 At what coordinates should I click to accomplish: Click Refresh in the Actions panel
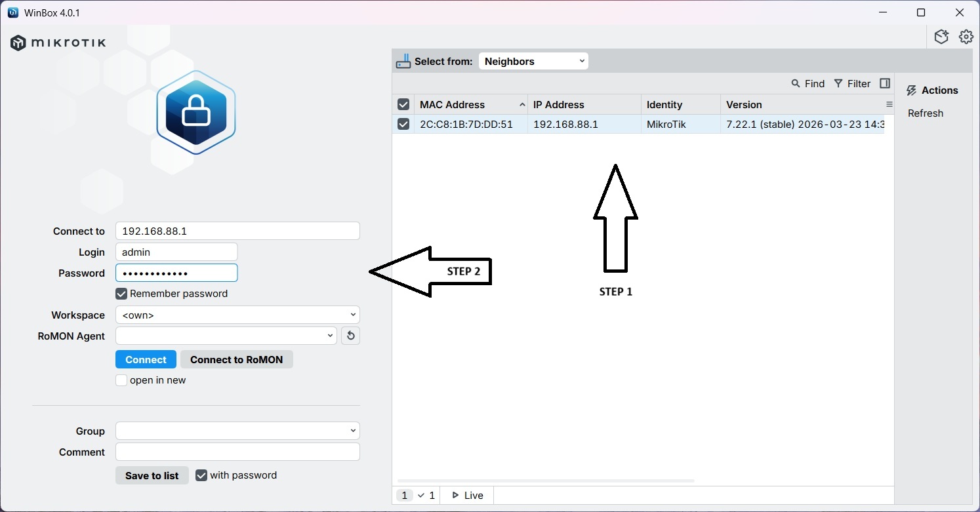925,113
